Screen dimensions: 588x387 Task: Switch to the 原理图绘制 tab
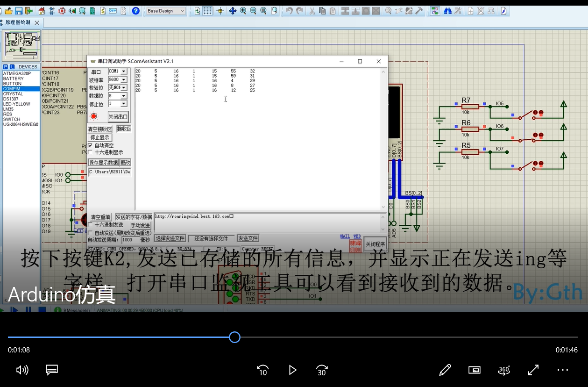coord(18,22)
